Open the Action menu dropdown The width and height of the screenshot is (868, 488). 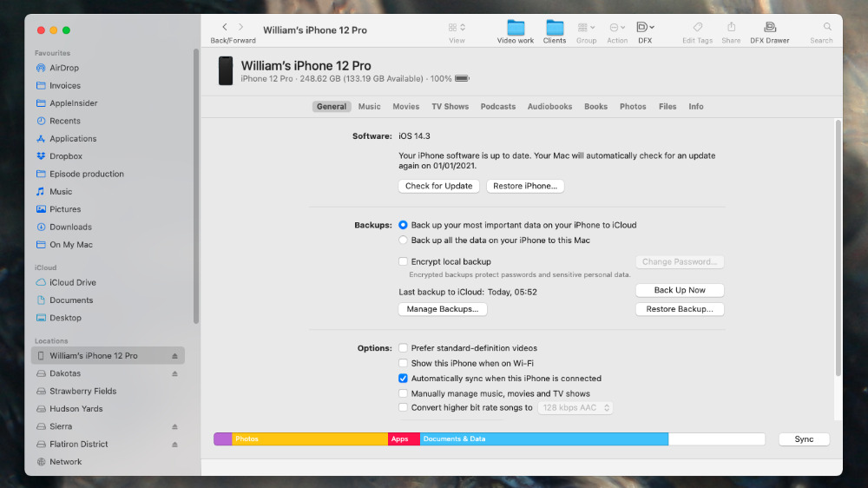617,27
